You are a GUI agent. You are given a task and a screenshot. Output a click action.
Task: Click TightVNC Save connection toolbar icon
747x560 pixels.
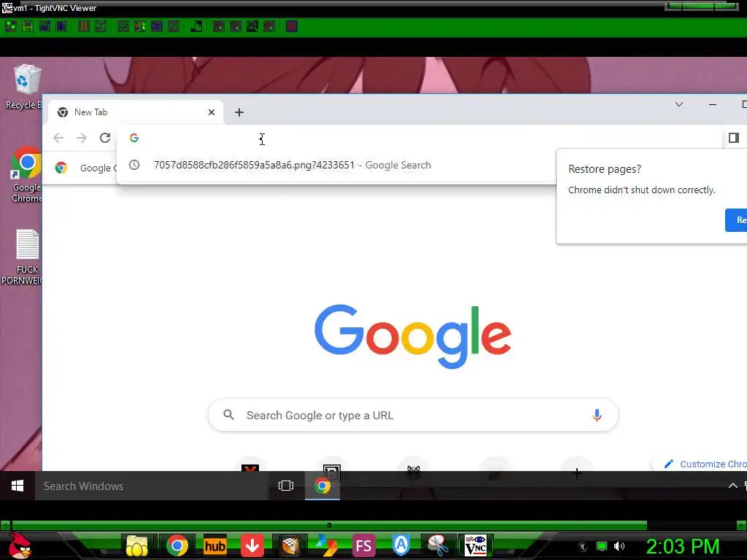(x=28, y=26)
